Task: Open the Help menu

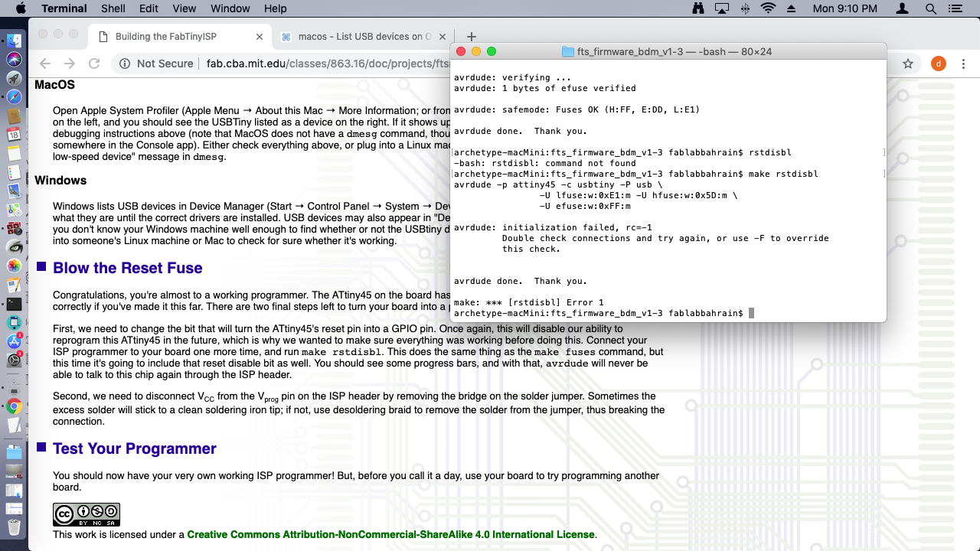Action: tap(275, 8)
